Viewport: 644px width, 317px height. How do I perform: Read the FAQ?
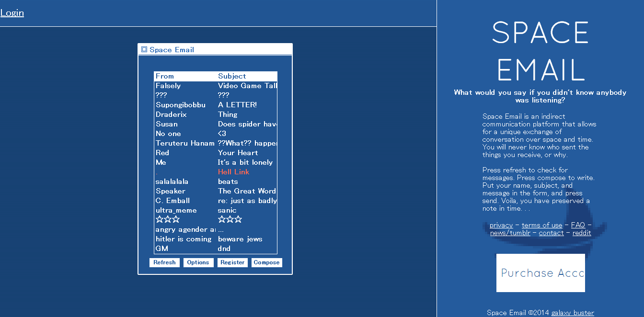(x=578, y=225)
